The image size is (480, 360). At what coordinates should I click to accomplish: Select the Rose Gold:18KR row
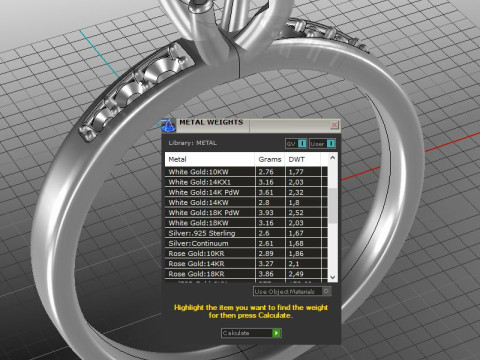(x=246, y=274)
